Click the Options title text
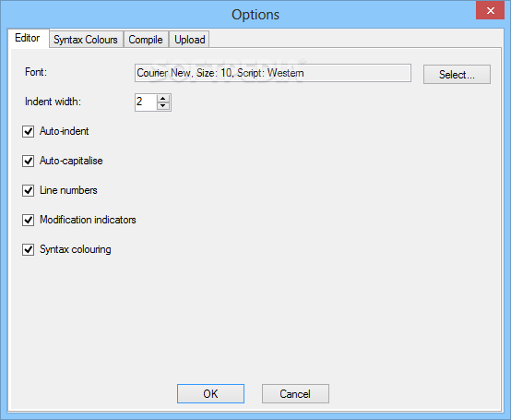The image size is (511, 420). (x=255, y=15)
